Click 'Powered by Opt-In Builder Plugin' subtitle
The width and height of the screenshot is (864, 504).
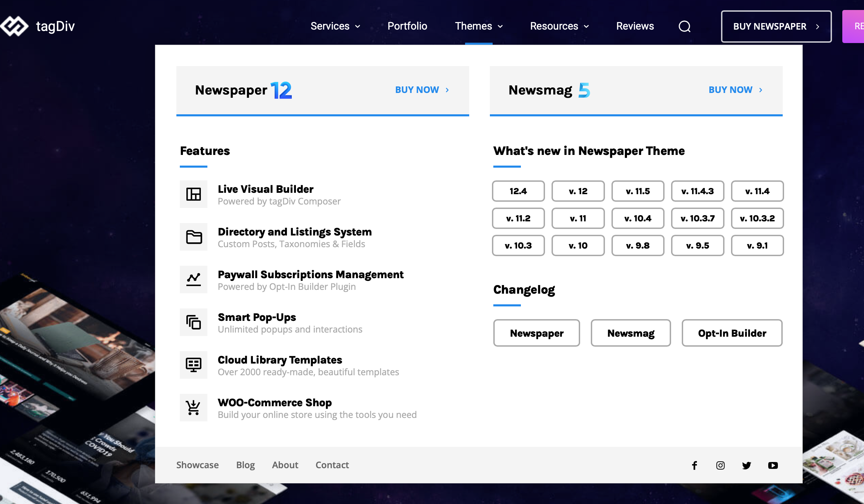coord(287,287)
